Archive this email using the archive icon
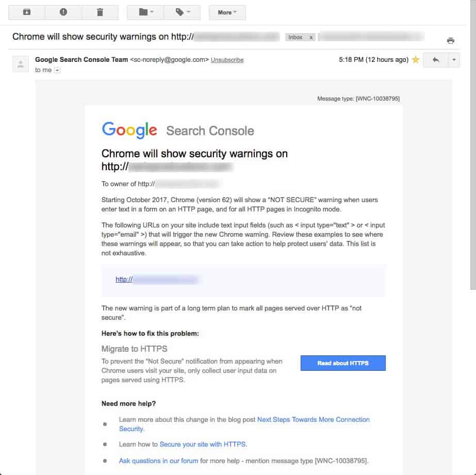 point(27,12)
